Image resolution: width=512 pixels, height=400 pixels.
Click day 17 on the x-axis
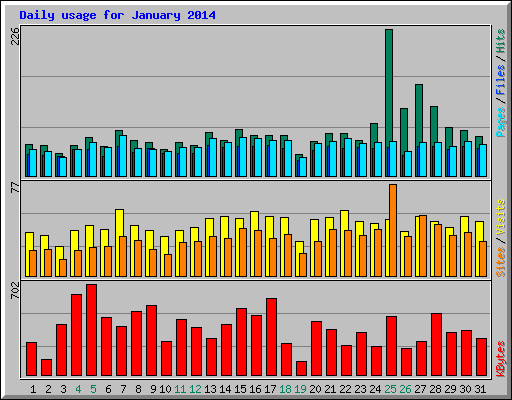click(270, 389)
